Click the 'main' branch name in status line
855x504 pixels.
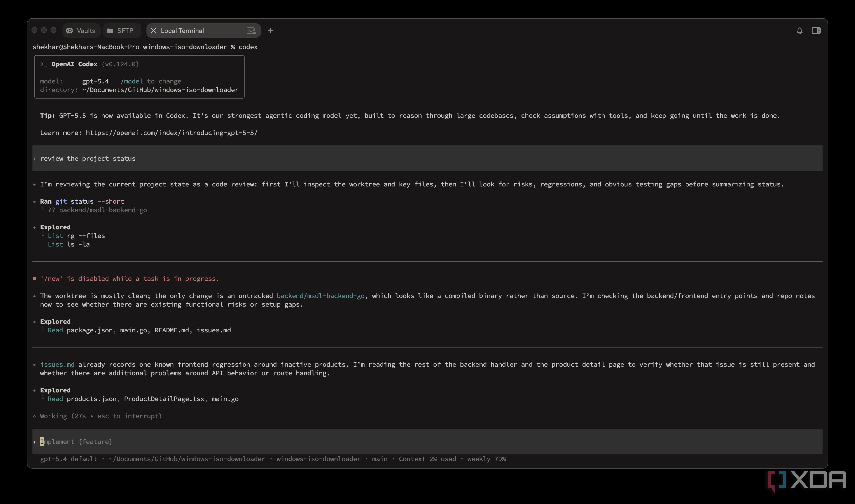(x=380, y=459)
